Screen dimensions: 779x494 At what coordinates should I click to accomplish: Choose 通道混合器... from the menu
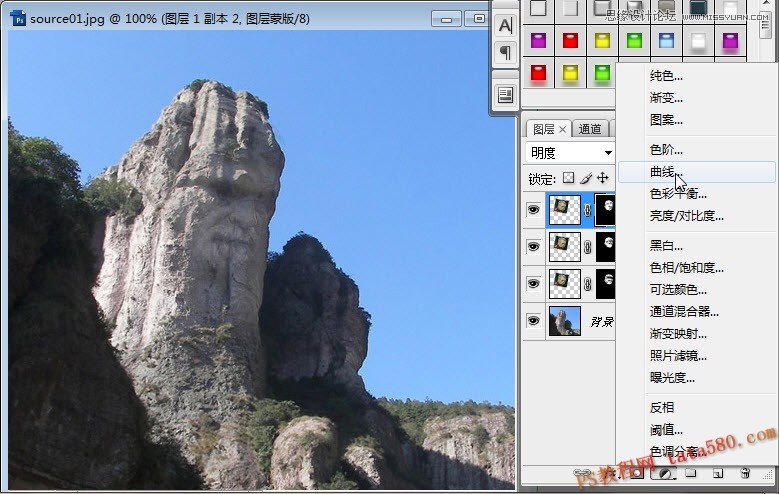(x=684, y=312)
